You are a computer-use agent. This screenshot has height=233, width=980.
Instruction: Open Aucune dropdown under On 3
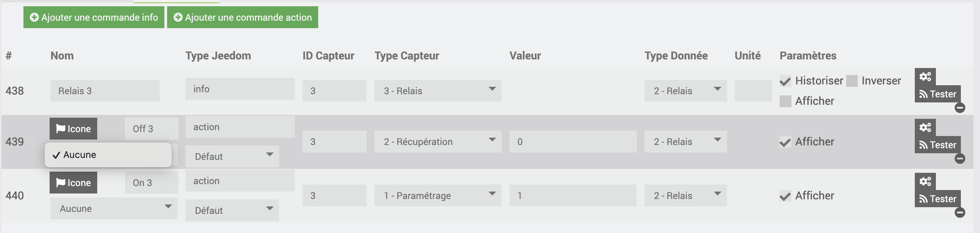(x=114, y=208)
